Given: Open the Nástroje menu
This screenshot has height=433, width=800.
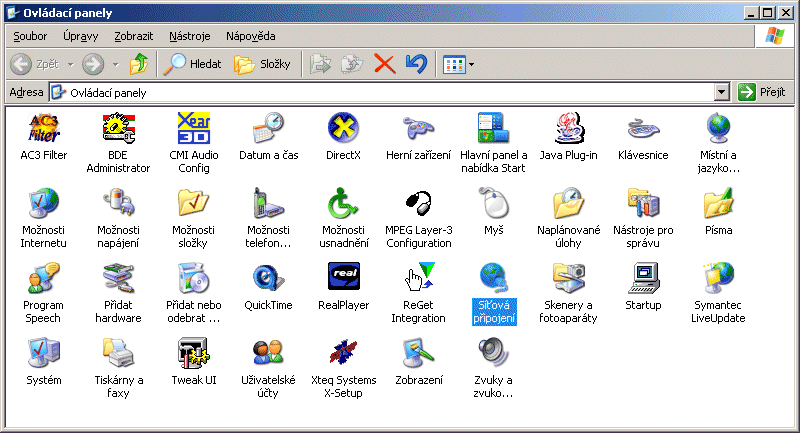Looking at the screenshot, I should [189, 36].
